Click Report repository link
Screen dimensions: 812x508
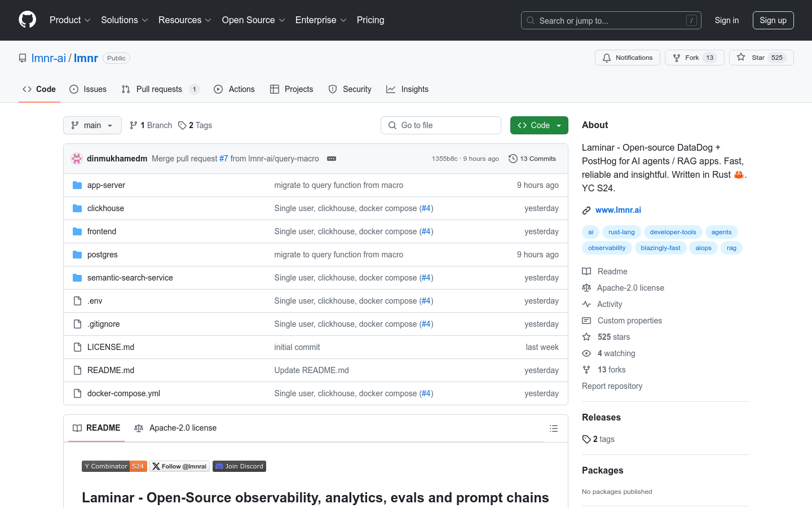(x=612, y=386)
